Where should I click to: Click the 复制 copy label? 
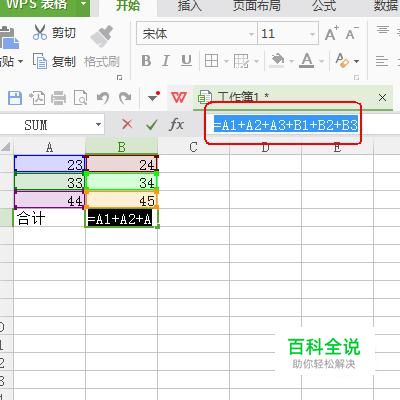point(64,61)
